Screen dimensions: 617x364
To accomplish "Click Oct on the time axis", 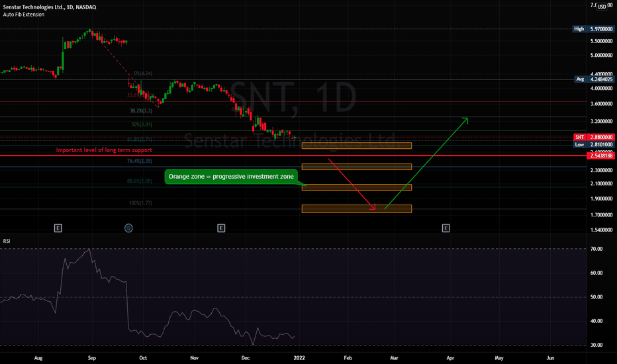I will 143,357.
